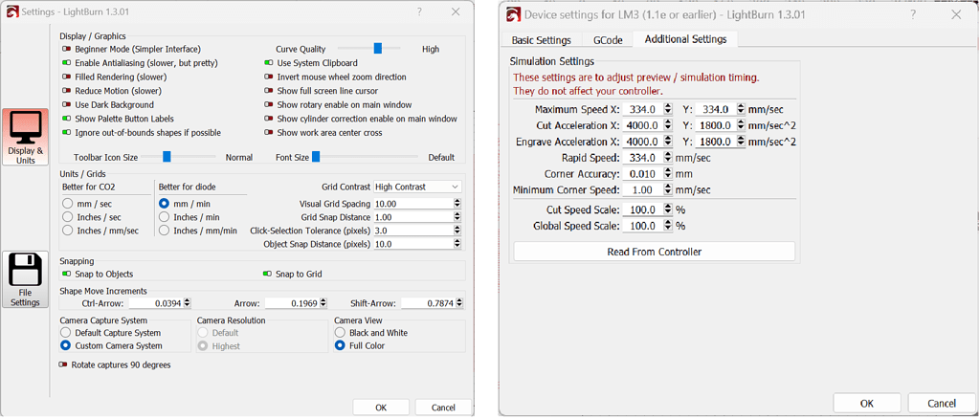Open the Grid Contrast dropdown
The image size is (980, 419).
tap(417, 187)
